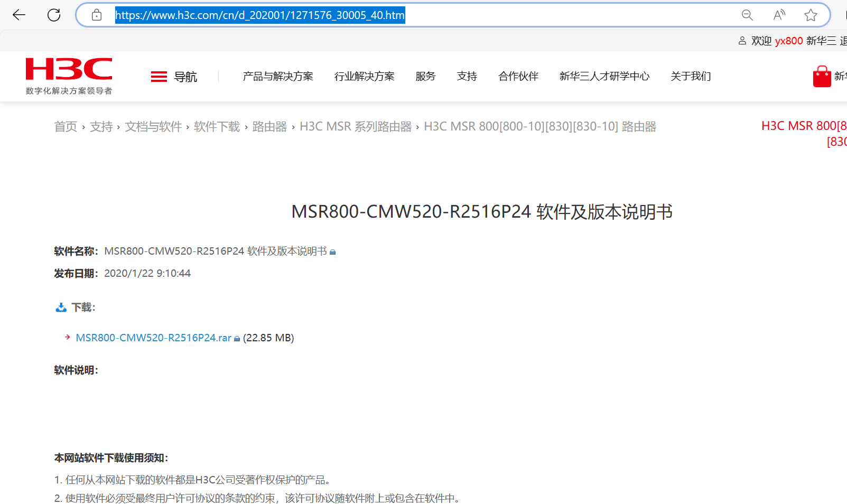Screen dimensions: 847x504
Task: Click the 欢迎 greeting text
Action: click(x=761, y=41)
